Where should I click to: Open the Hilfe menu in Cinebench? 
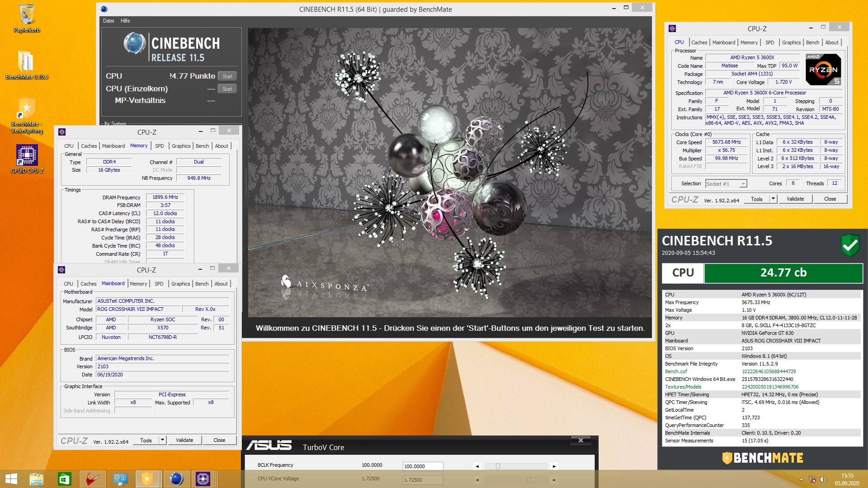pyautogui.click(x=125, y=21)
